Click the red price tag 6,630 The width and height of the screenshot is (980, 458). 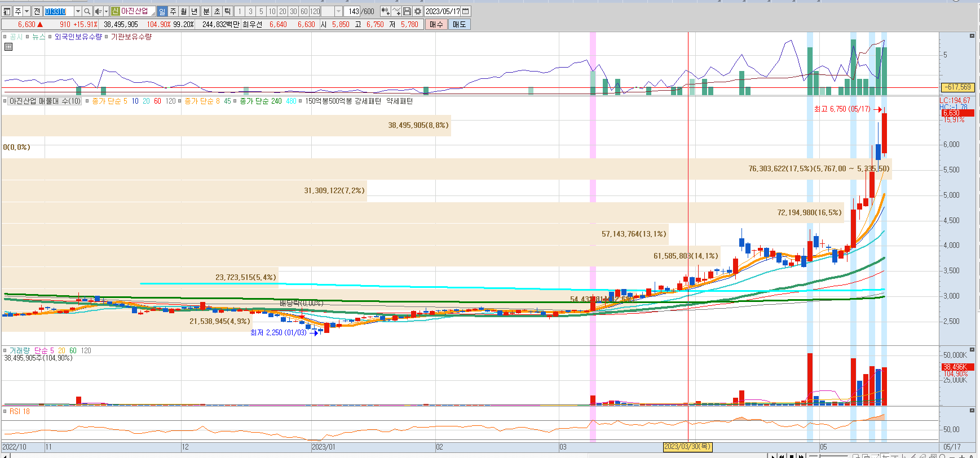(x=958, y=113)
